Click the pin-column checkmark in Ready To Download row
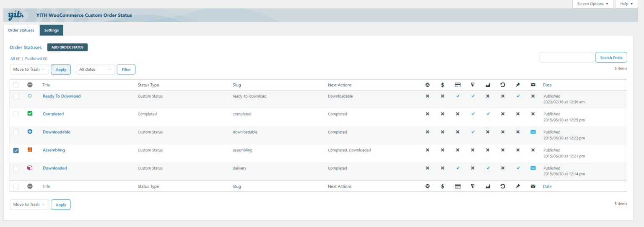The height and width of the screenshot is (227, 644). coord(518,96)
